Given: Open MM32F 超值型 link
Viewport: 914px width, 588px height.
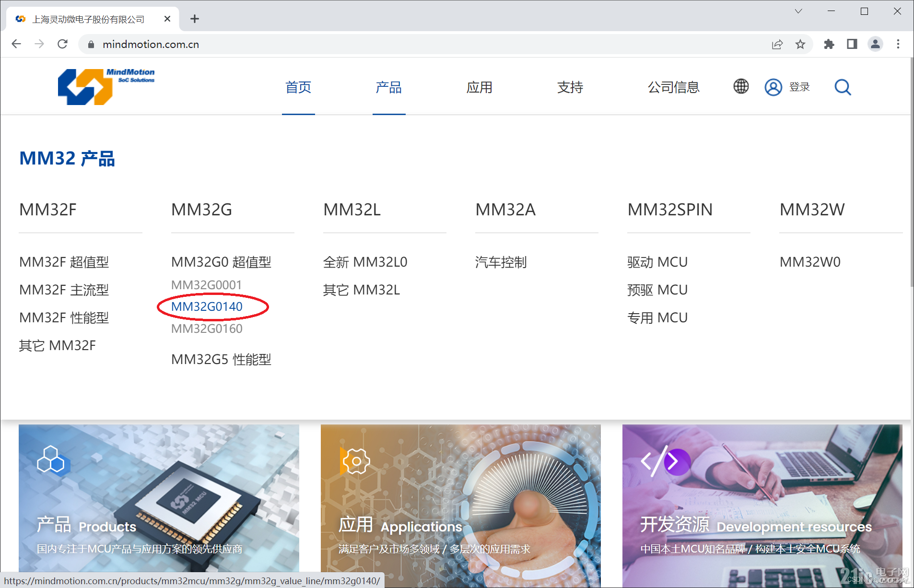Looking at the screenshot, I should (x=64, y=262).
